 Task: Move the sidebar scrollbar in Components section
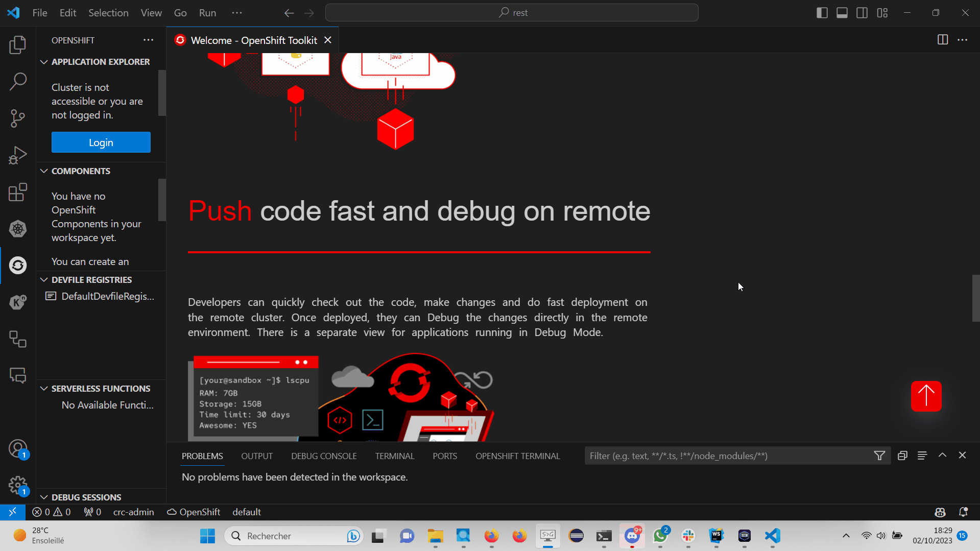pyautogui.click(x=162, y=200)
